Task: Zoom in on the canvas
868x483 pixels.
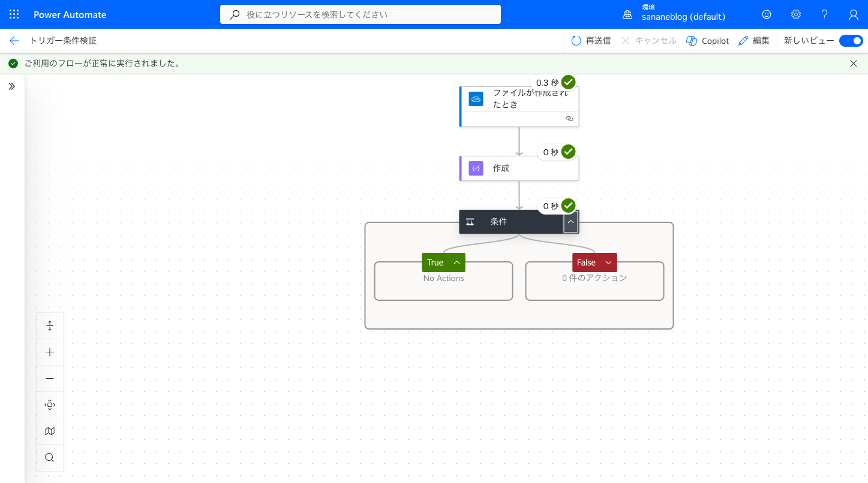Action: click(x=50, y=352)
